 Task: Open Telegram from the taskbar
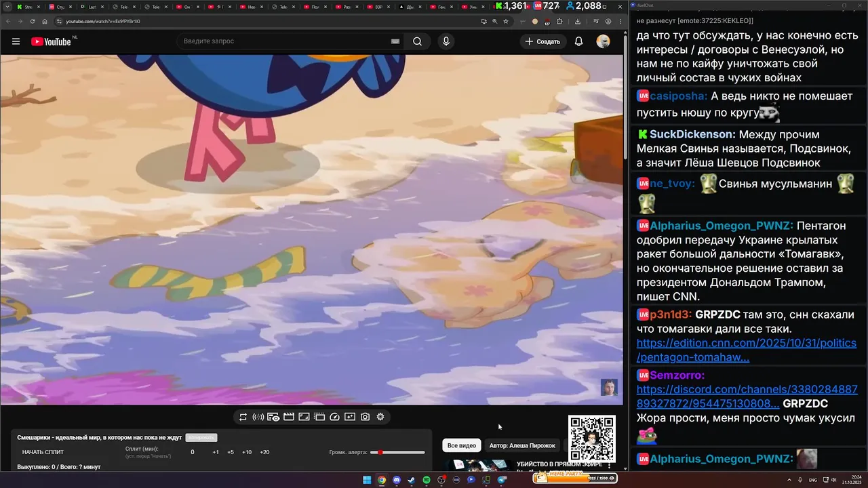(502, 480)
